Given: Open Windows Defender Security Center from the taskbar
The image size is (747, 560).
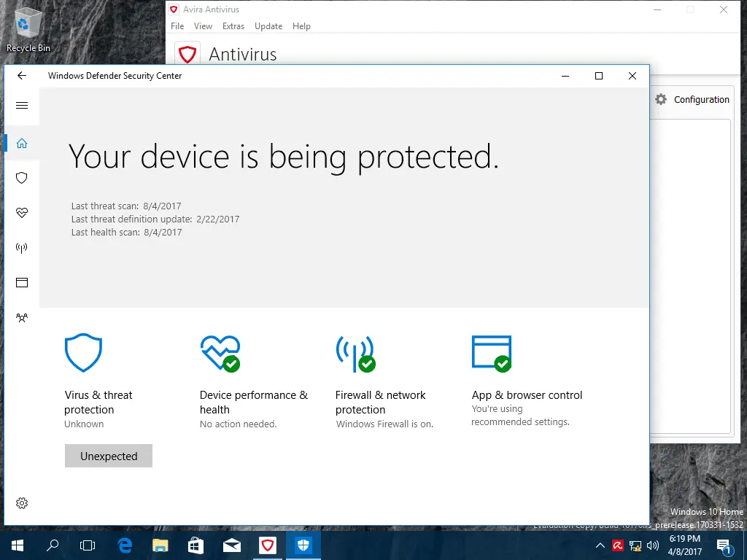Looking at the screenshot, I should coord(303,545).
